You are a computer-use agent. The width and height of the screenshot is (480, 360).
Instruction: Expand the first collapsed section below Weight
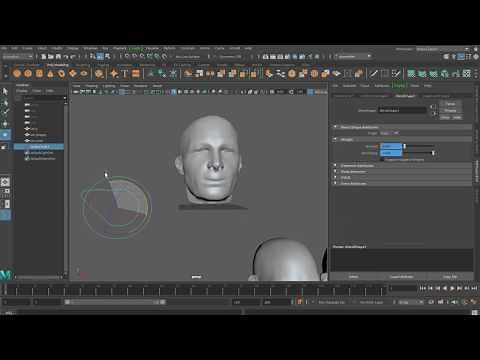335,166
